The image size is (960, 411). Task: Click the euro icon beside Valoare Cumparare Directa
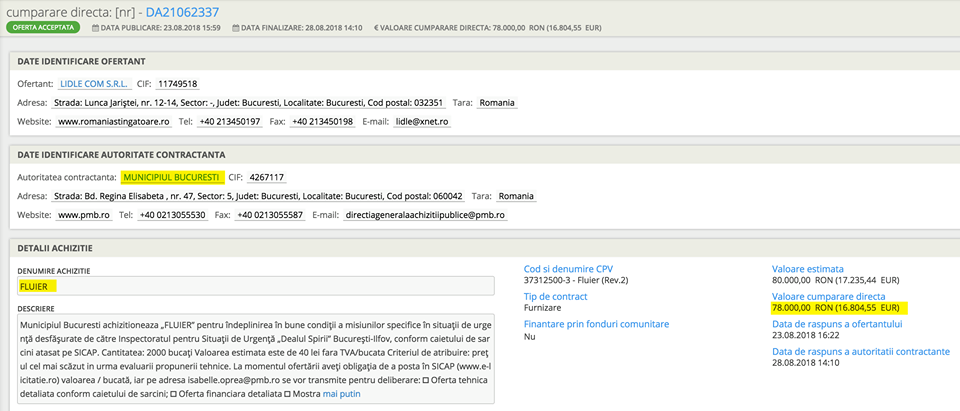coord(376,28)
